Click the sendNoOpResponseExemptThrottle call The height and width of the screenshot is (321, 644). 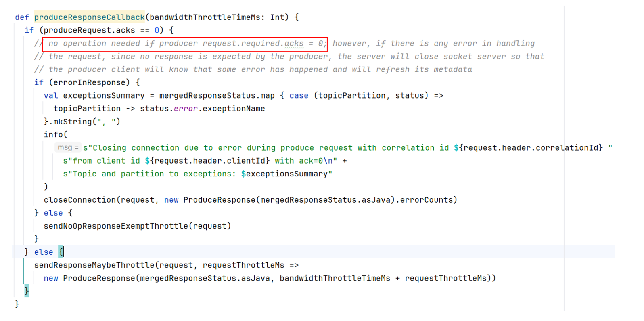pos(115,226)
